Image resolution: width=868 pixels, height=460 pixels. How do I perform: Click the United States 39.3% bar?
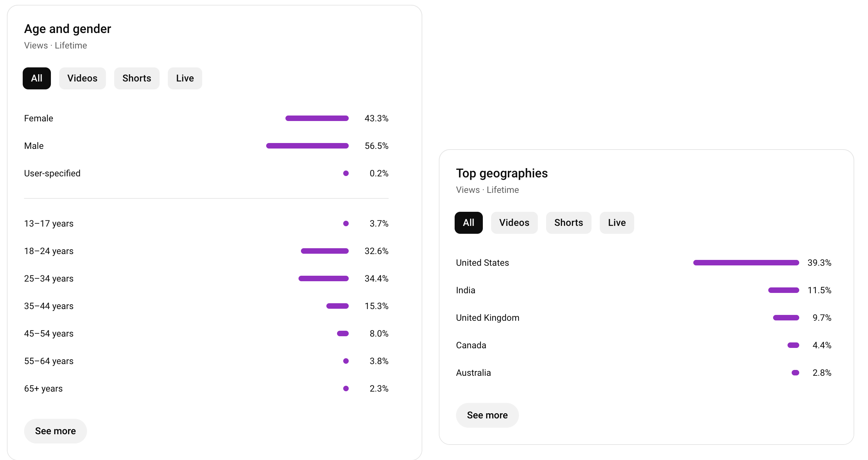pos(746,263)
